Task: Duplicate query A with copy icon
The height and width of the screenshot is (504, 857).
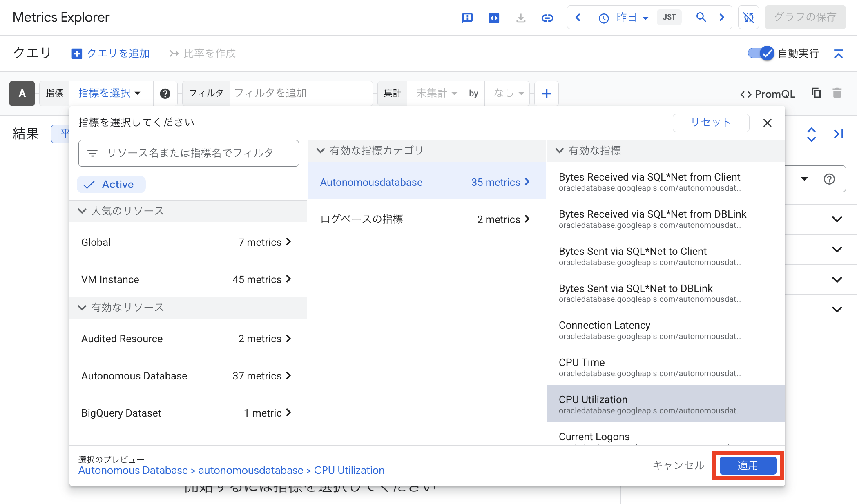Action: [x=816, y=93]
